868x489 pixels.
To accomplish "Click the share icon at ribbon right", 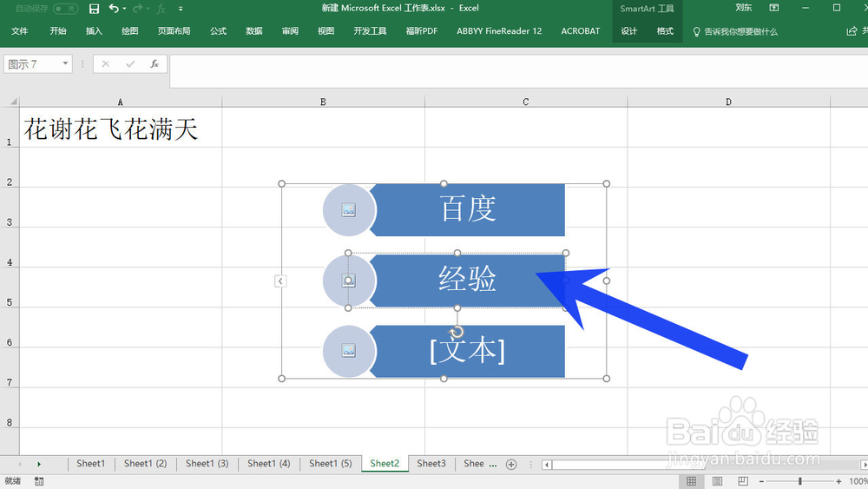I will (x=852, y=31).
